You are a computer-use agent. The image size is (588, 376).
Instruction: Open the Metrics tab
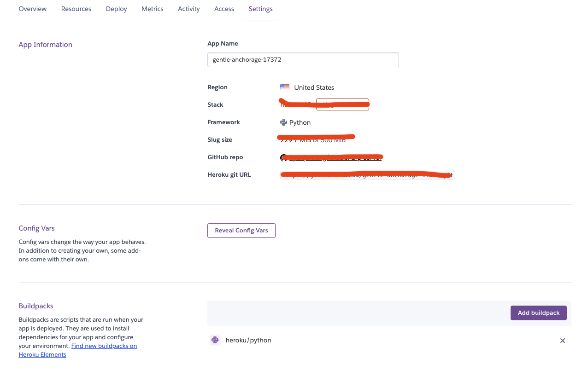(x=152, y=9)
